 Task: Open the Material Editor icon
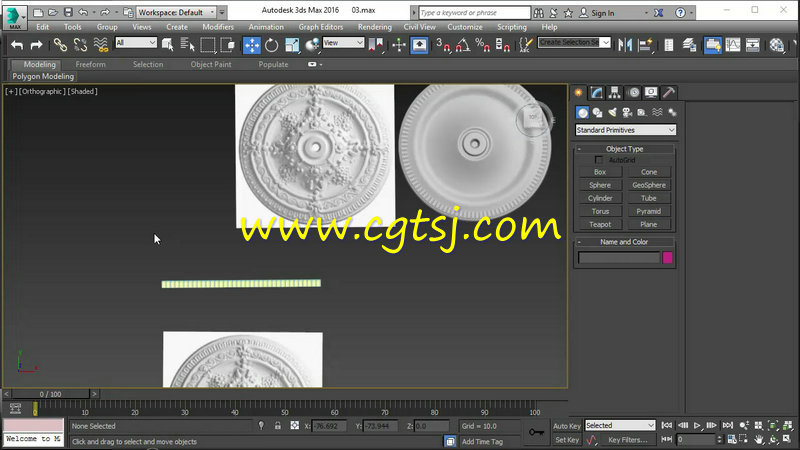[x=777, y=45]
